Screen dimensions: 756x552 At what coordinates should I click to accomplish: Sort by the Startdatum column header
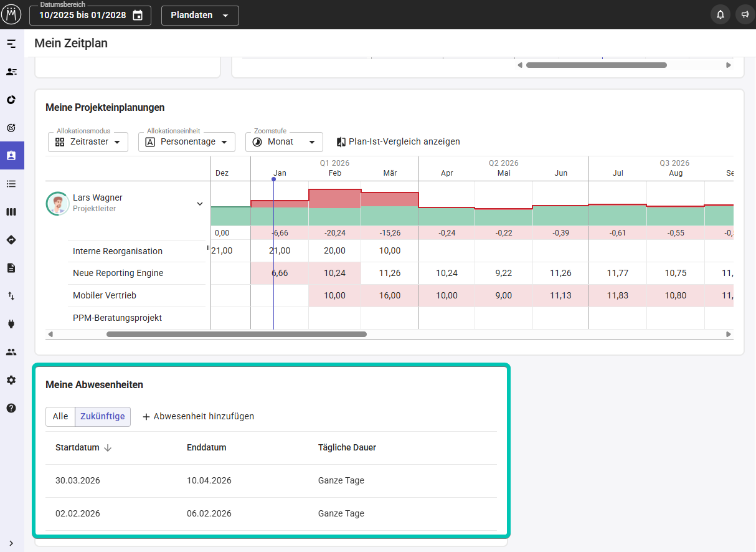78,447
